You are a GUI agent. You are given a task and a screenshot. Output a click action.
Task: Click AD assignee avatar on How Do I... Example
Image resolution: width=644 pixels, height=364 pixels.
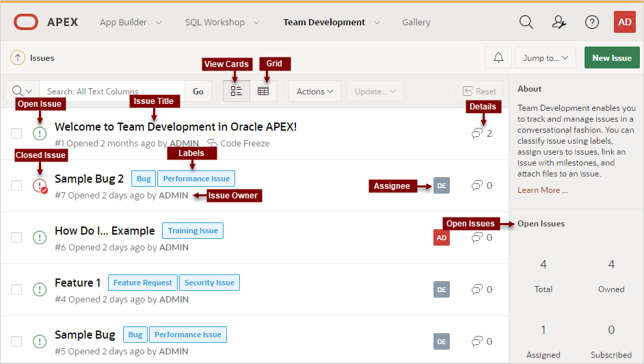point(442,237)
